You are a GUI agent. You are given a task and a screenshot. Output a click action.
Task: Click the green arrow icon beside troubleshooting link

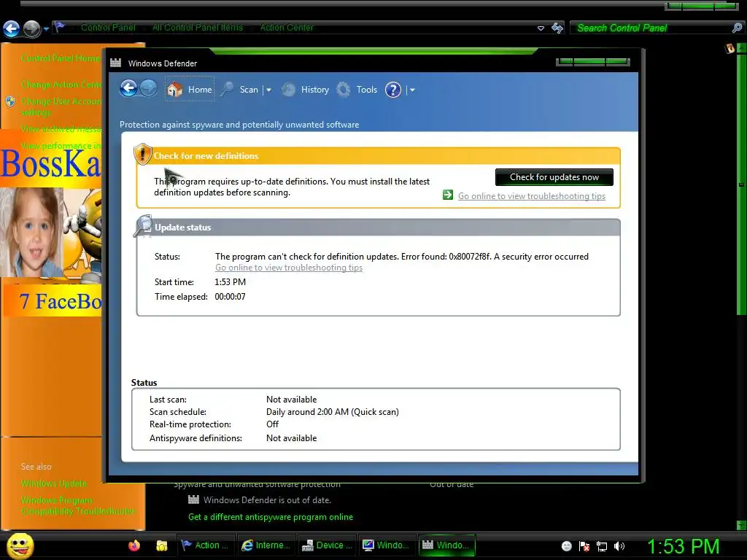(x=448, y=195)
